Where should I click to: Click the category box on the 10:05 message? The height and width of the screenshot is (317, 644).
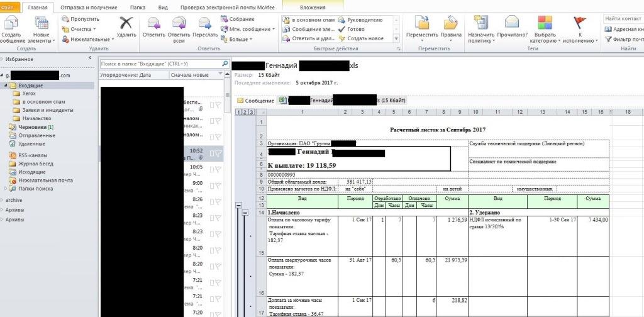click(x=212, y=170)
